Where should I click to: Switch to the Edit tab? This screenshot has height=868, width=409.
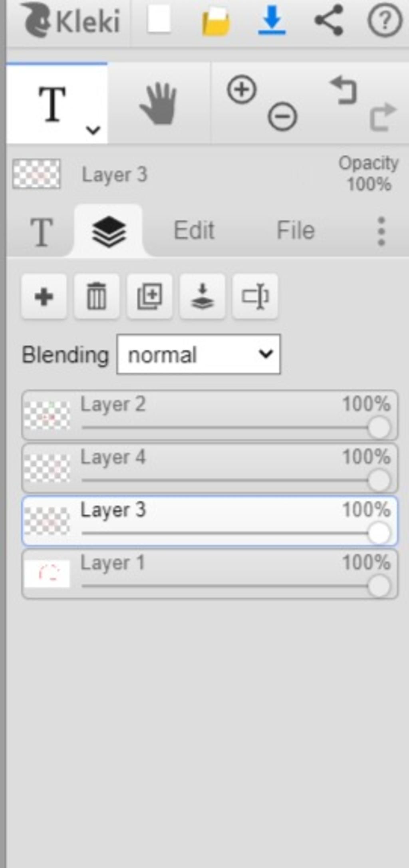[x=194, y=230]
